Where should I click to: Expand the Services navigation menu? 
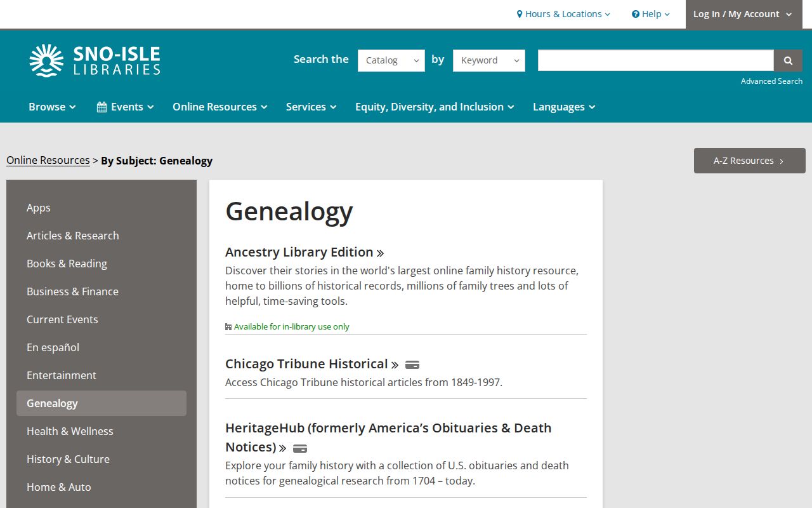tap(311, 107)
